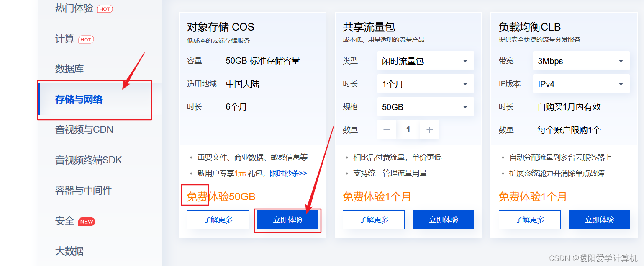Expand the IPv4 version dropdown

tap(581, 83)
